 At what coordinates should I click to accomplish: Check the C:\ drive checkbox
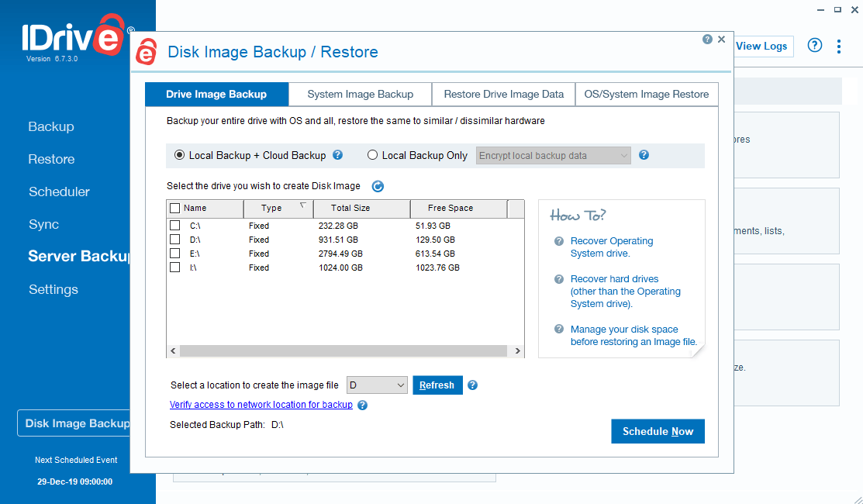click(174, 225)
